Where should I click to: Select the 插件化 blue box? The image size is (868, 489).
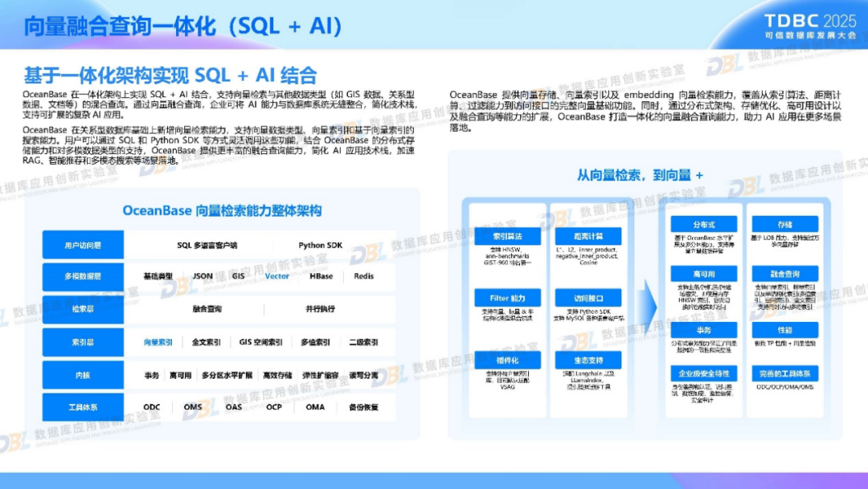(x=508, y=360)
